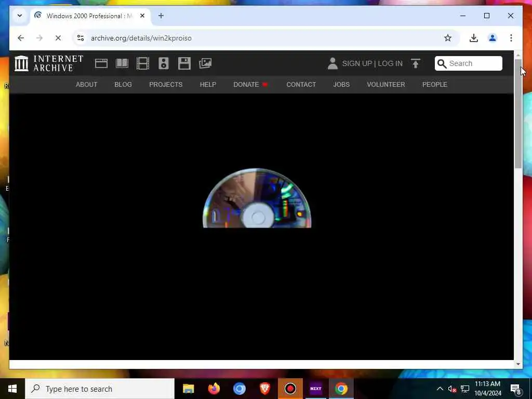This screenshot has width=532, height=399.
Task: Open the Internet Archive home logo
Action: point(49,63)
